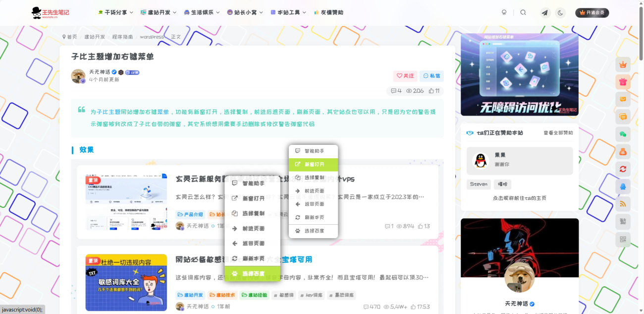The width and height of the screenshot is (644, 314).
Task: Select 新窗打开 in the context menu
Action: (x=314, y=164)
